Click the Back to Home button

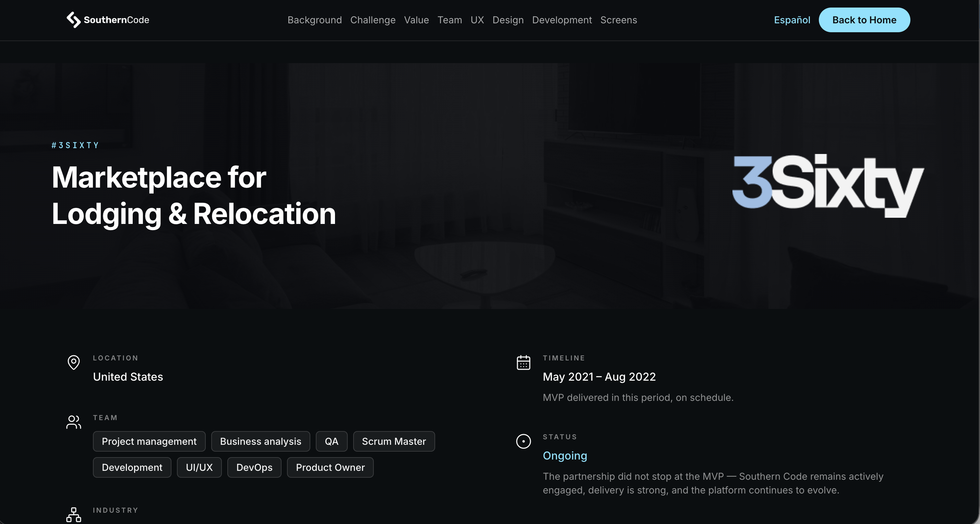tap(864, 20)
